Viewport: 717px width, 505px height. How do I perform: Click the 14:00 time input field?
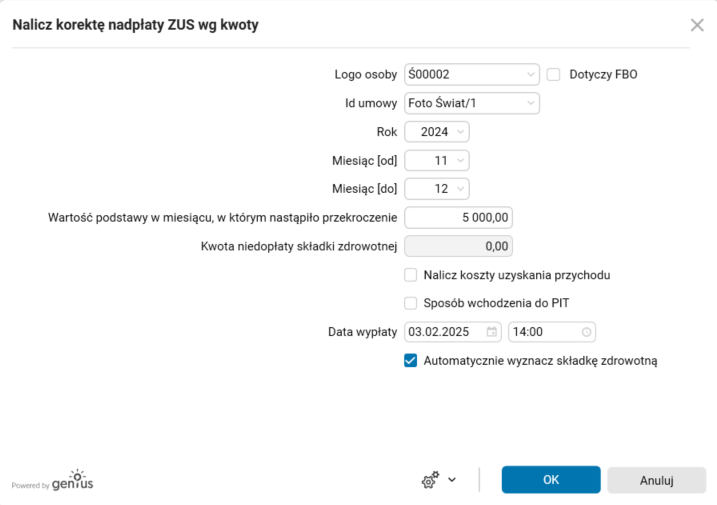click(x=541, y=332)
